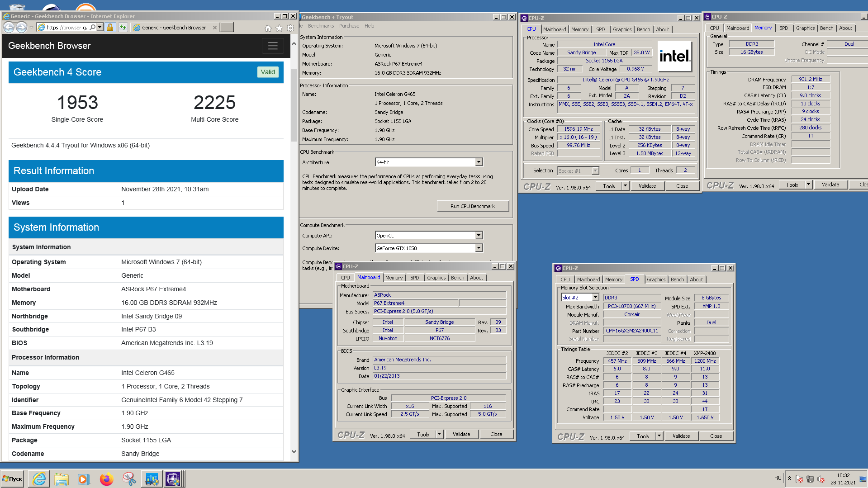The height and width of the screenshot is (488, 868).
Task: Click the RU language indicator
Action: click(x=778, y=478)
